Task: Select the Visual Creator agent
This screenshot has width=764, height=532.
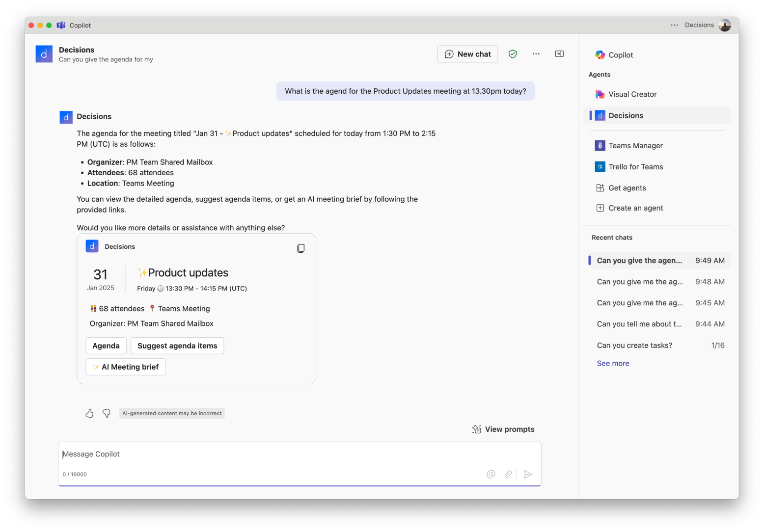Action: point(657,94)
